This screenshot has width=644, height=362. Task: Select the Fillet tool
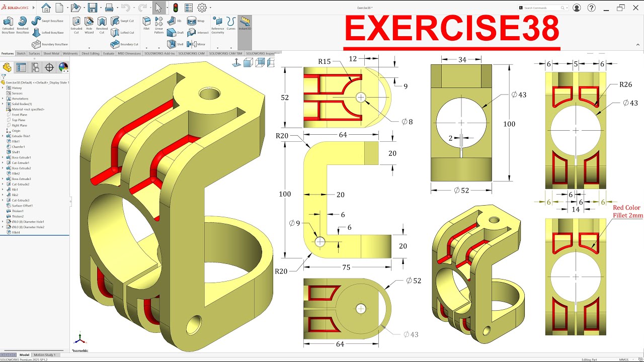[146, 24]
